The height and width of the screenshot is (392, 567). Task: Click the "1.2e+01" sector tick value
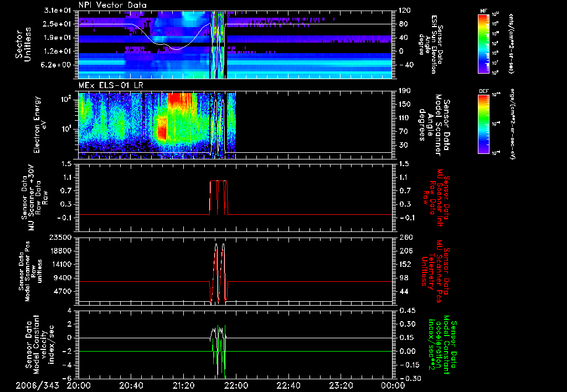point(57,51)
